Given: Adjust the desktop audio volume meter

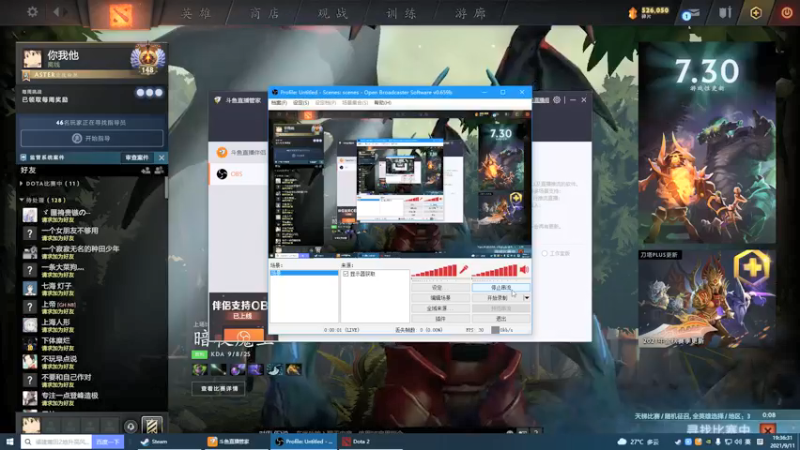Looking at the screenshot, I should (495, 271).
